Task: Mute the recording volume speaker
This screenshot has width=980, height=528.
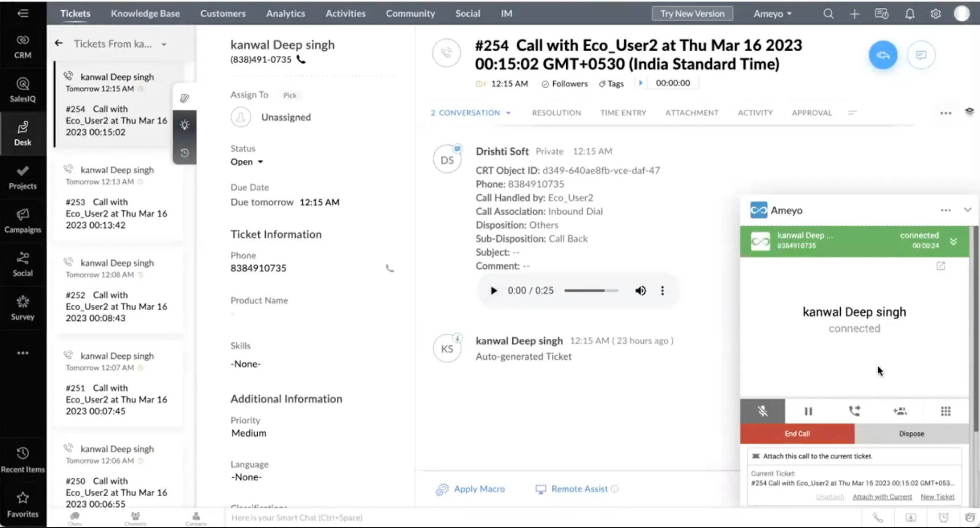Action: (640, 290)
